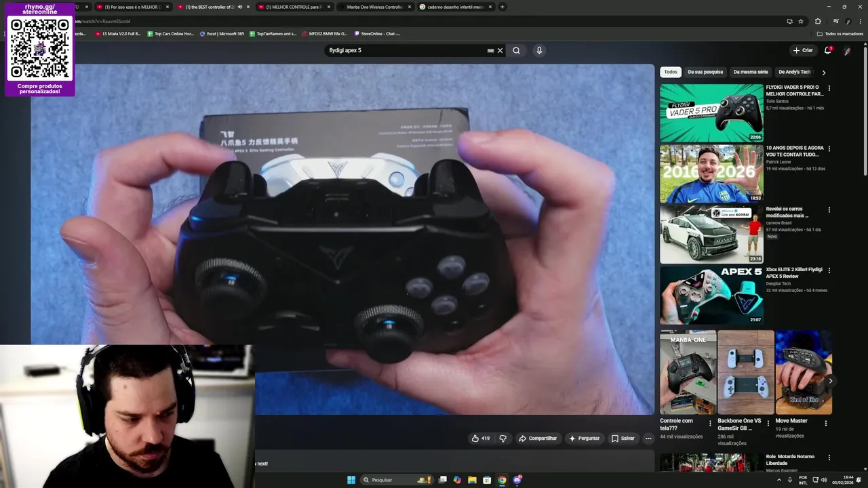
Task: Open the Cybertruck carwow Brasil thumbnail
Action: [711, 234]
